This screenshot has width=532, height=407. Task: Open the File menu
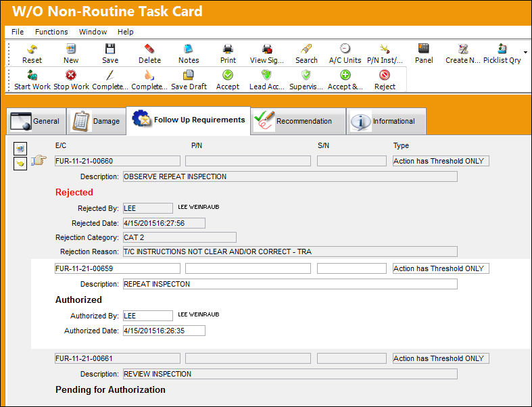coord(18,32)
